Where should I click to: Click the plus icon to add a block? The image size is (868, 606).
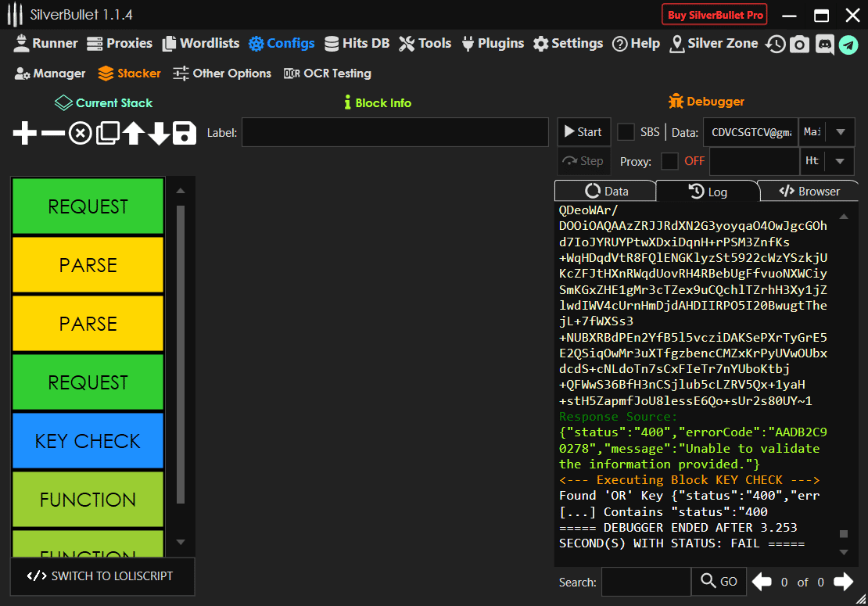point(25,134)
